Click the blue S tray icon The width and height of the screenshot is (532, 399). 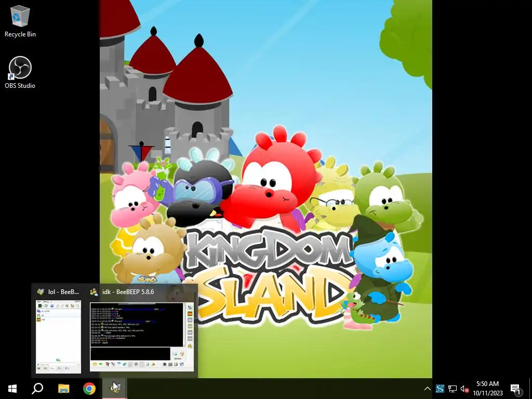pyautogui.click(x=440, y=389)
